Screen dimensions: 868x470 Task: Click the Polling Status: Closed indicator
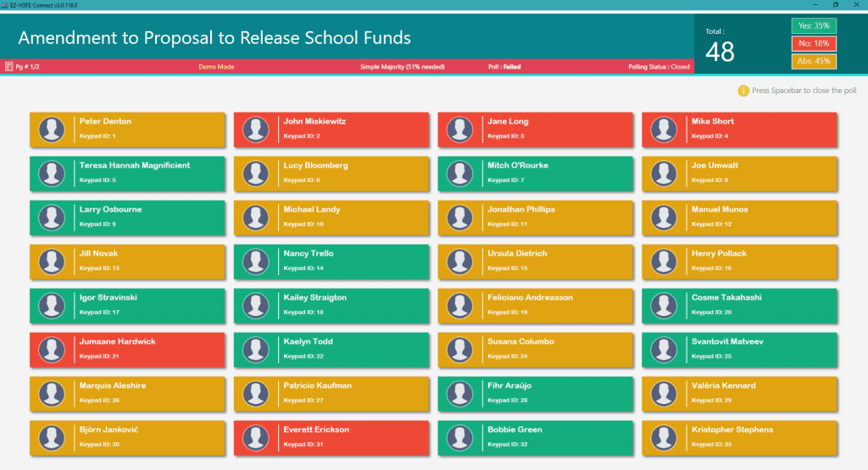pyautogui.click(x=659, y=66)
